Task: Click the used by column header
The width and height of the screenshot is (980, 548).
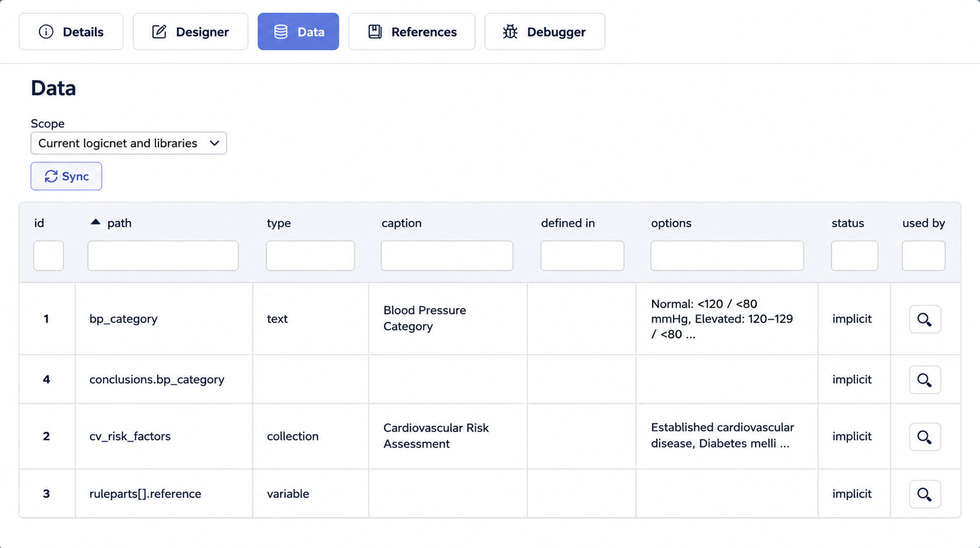Action: tap(923, 223)
